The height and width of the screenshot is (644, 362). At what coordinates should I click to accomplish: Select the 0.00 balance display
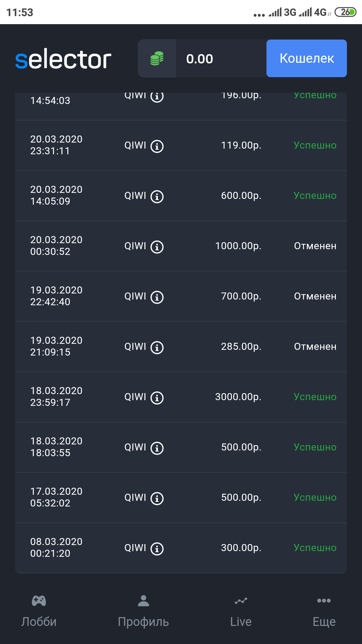pos(200,59)
